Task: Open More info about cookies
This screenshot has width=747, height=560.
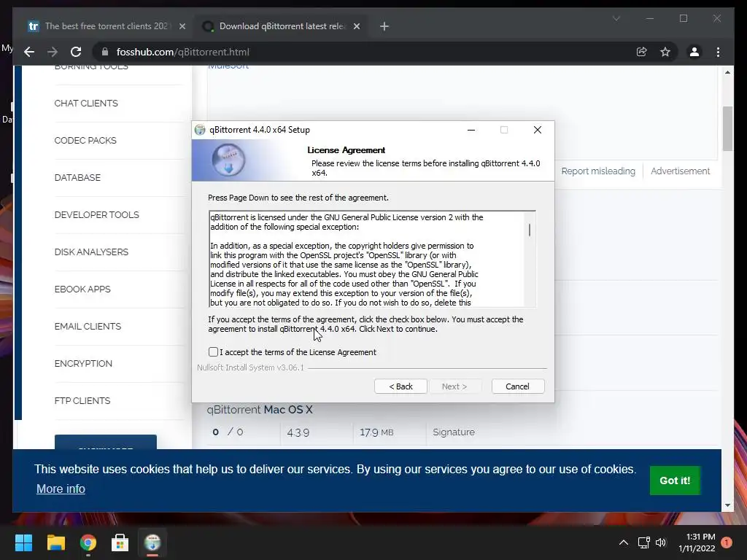Action: pyautogui.click(x=61, y=489)
